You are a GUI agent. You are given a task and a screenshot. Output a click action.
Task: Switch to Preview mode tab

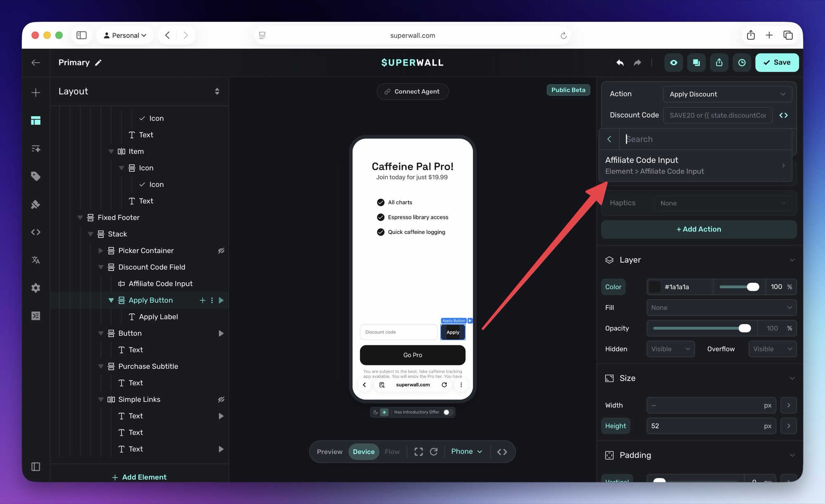[329, 452]
